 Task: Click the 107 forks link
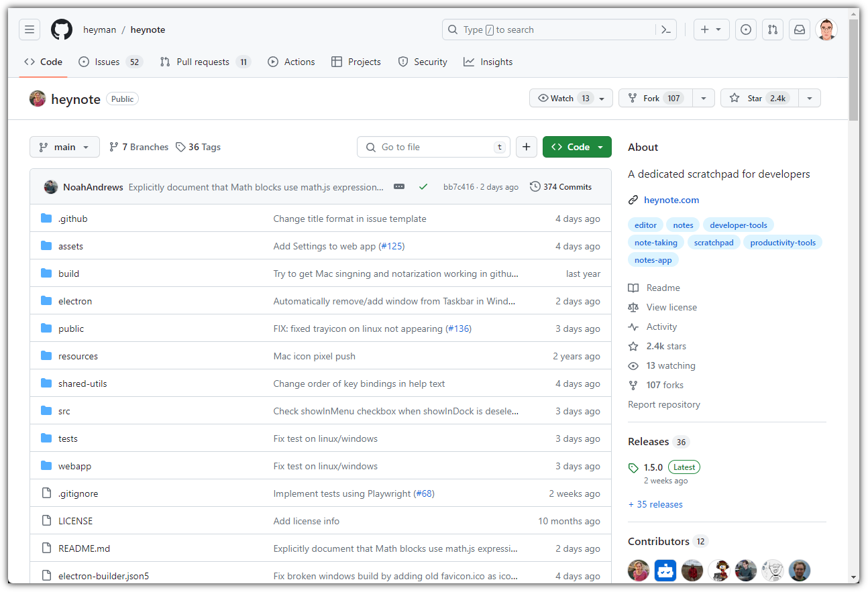coord(656,385)
